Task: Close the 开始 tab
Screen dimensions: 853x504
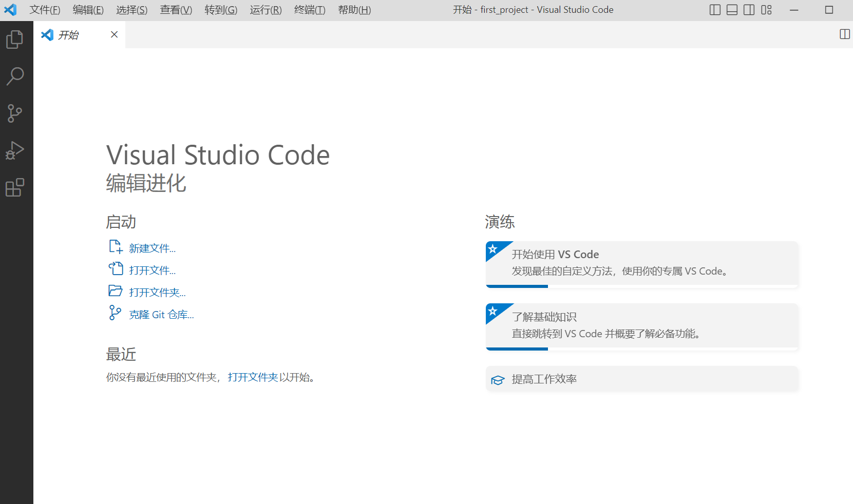Action: pos(114,34)
